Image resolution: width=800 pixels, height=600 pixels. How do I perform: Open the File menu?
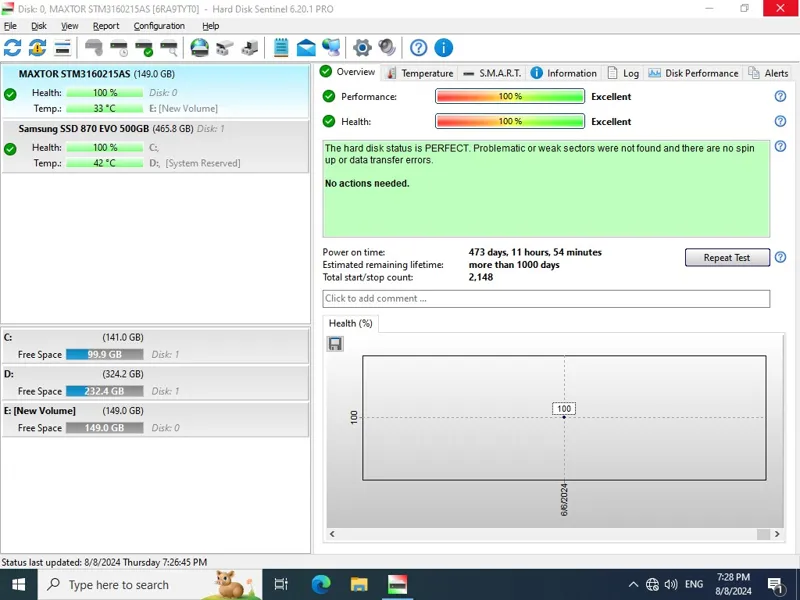click(x=10, y=26)
